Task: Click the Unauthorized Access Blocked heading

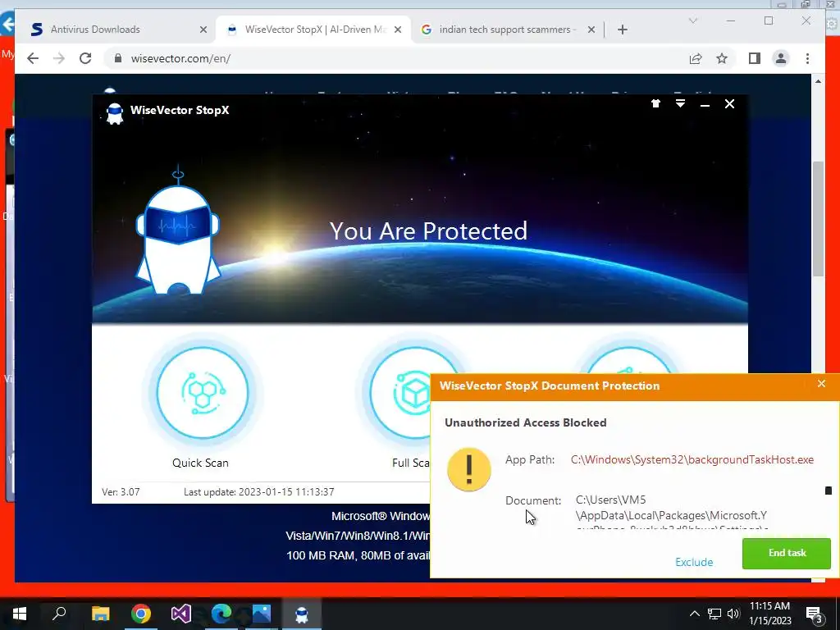Action: 526,422
